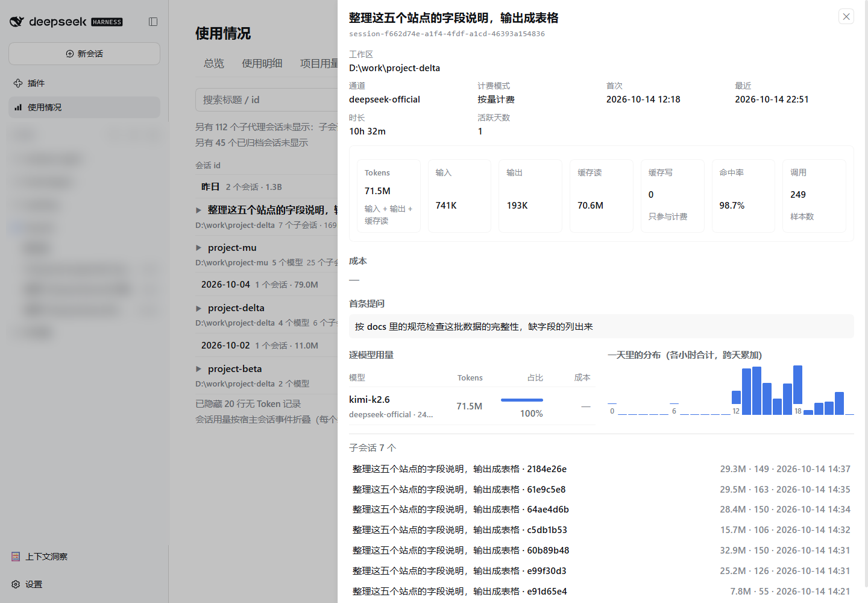Switch to the 总览 tab

tap(214, 63)
